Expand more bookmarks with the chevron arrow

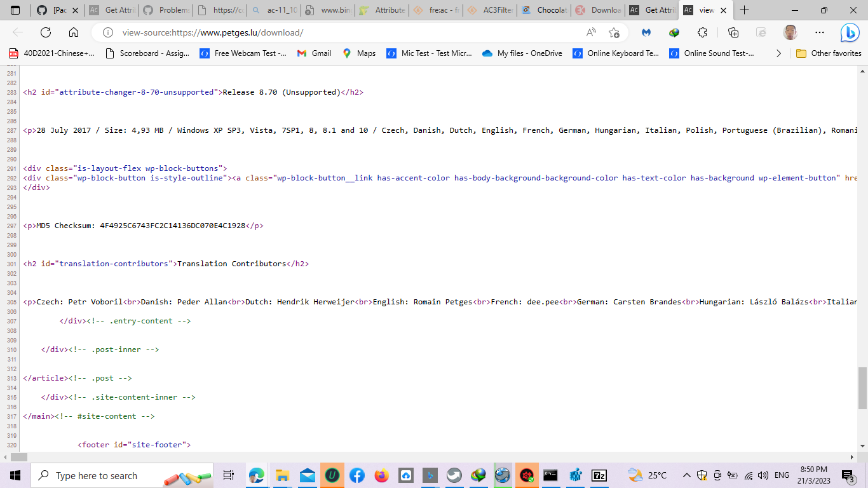779,53
